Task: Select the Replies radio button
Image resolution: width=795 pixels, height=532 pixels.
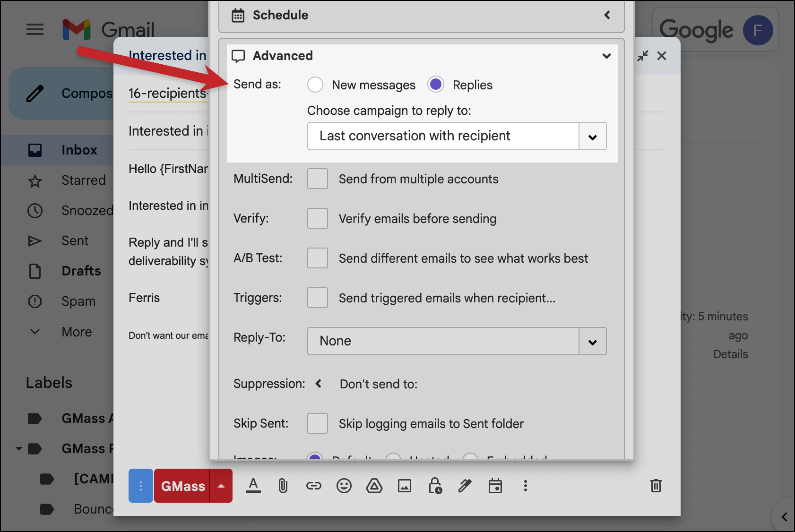Action: point(436,85)
